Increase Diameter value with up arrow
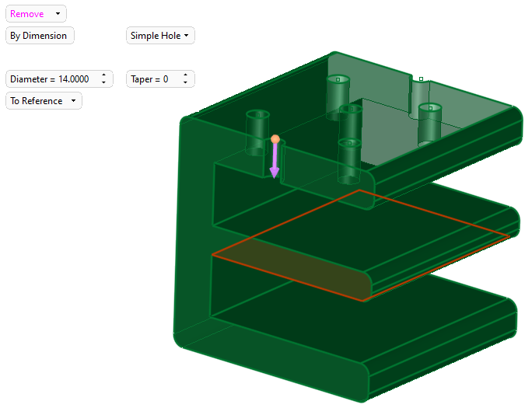The width and height of the screenshot is (532, 408). [103, 75]
